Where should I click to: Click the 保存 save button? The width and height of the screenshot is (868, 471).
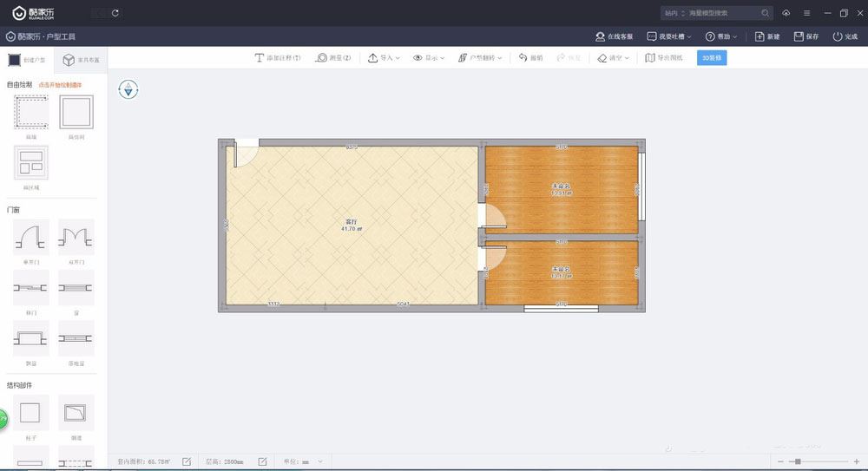coord(806,36)
